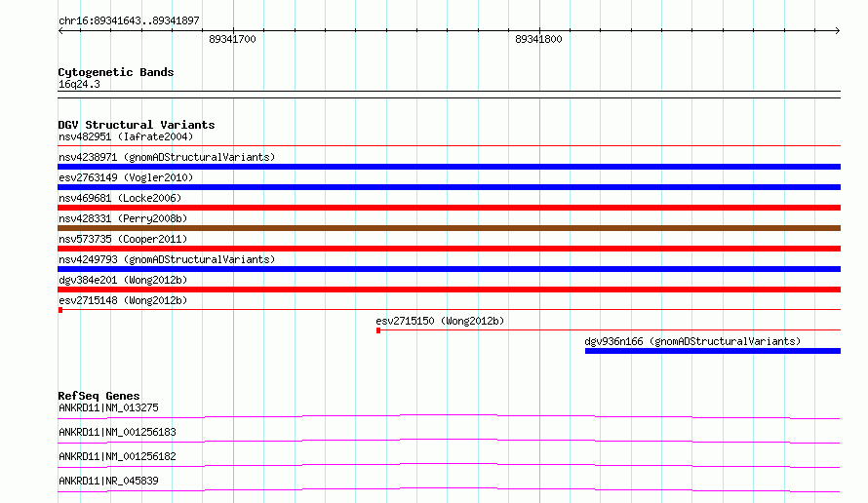This screenshot has width=868, height=503.
Task: Click the magenta line under ANKRD11|NR_045839
Action: 449,488
